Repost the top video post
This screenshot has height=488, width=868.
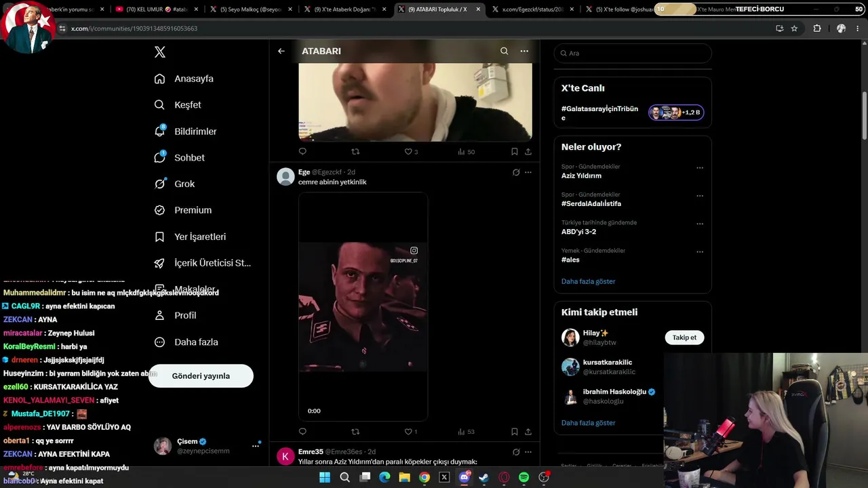pyautogui.click(x=355, y=152)
